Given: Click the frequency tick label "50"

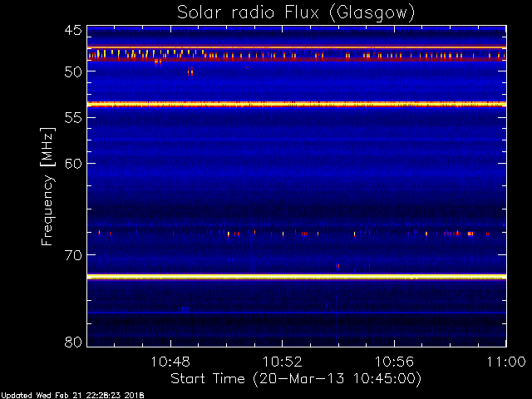Looking at the screenshot, I should point(73,71).
